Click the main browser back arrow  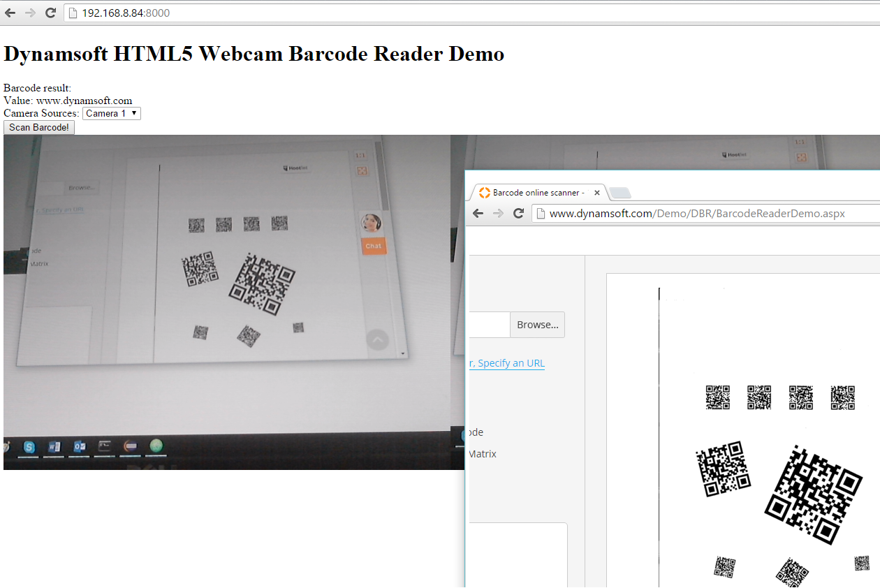tap(10, 13)
